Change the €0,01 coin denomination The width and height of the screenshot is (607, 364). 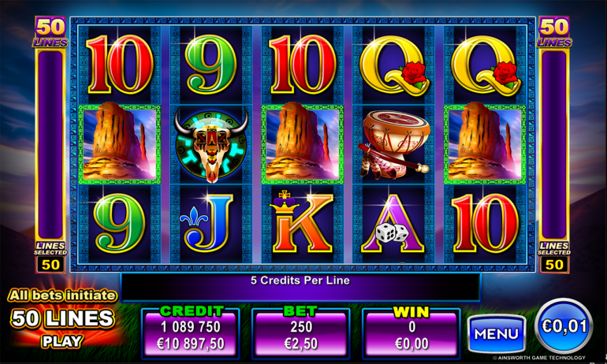564,326
